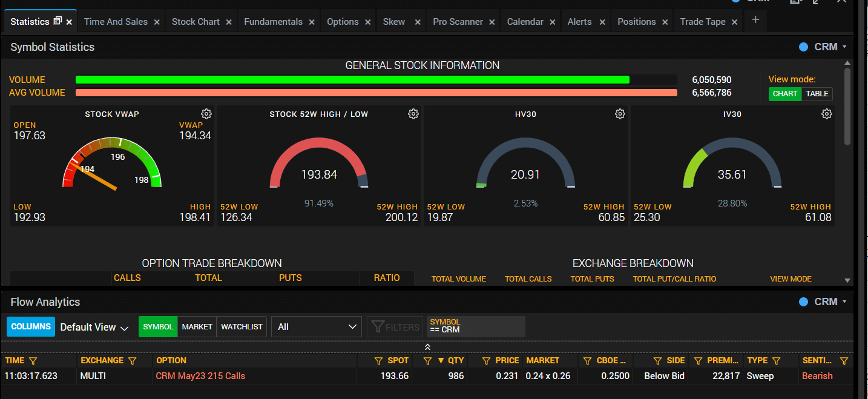
Task: Close the Fundamentals tab
Action: point(312,22)
